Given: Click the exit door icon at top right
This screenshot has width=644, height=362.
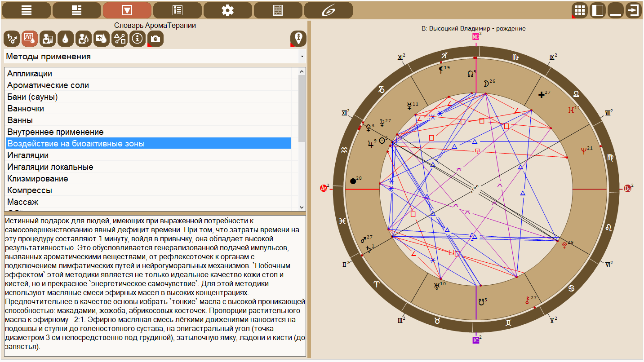Looking at the screenshot, I should point(634,10).
